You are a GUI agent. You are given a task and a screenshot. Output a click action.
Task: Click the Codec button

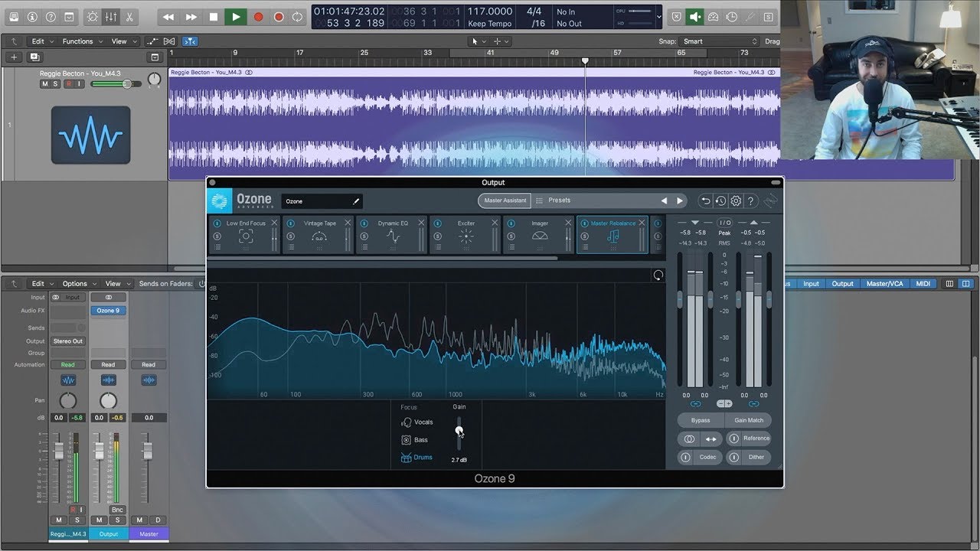coord(701,457)
